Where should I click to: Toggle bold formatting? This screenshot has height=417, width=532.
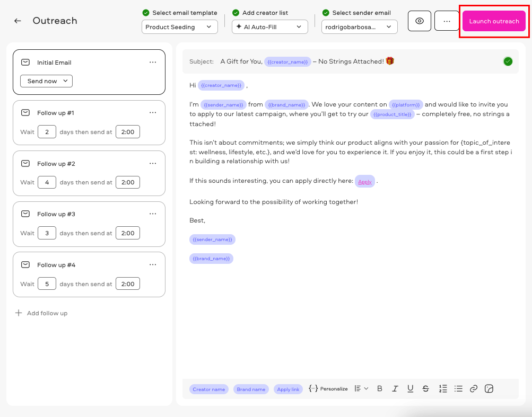click(380, 388)
